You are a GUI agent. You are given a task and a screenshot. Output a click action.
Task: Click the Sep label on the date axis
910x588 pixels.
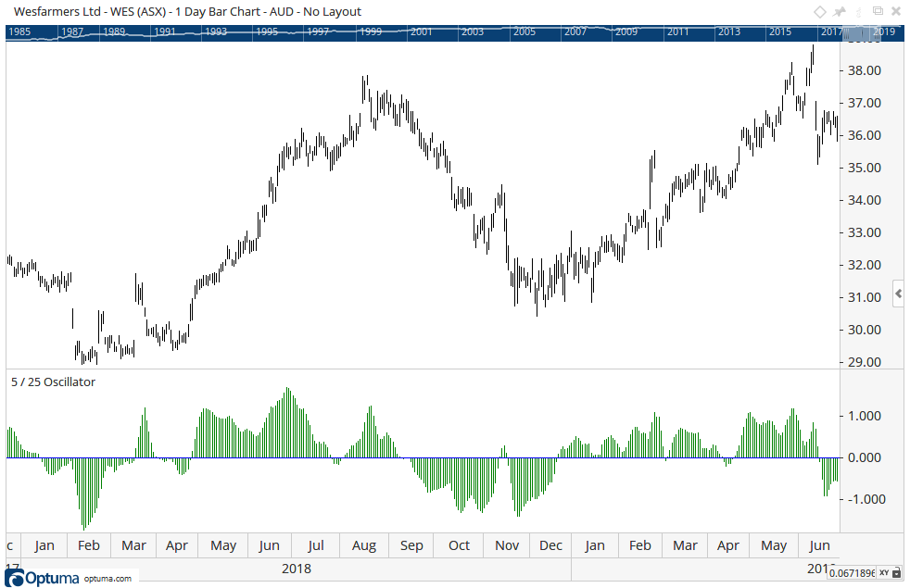coord(411,545)
